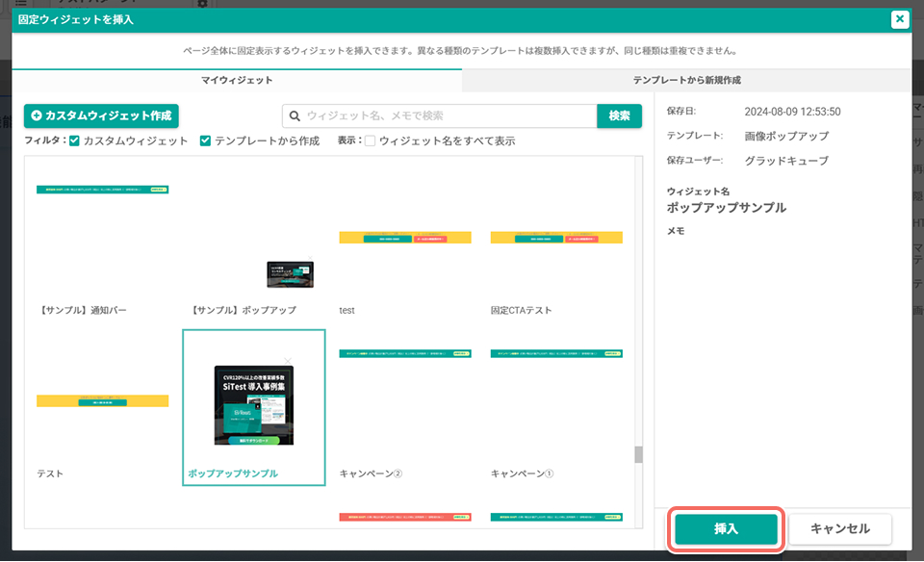This screenshot has width=924, height=562.
Task: Close the 固定ウィジェットを挿入 dialog with X
Action: point(899,19)
